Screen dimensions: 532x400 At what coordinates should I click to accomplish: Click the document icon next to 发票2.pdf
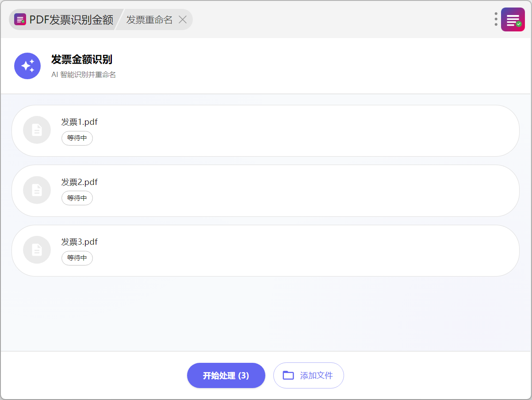pyautogui.click(x=37, y=190)
